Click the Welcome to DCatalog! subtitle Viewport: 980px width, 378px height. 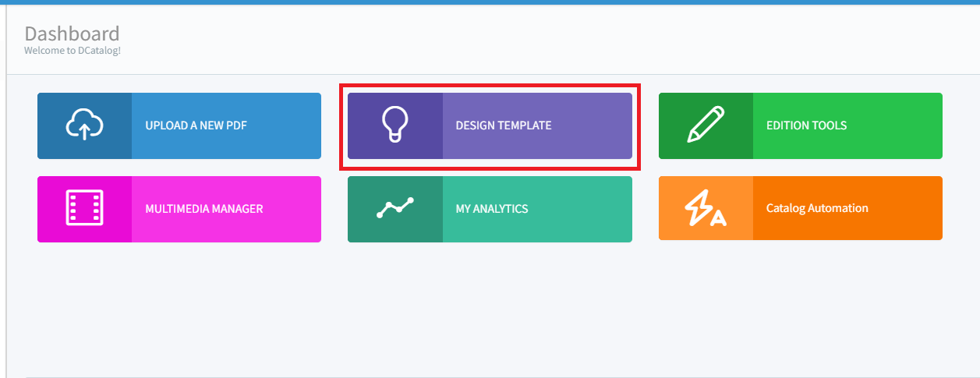(x=73, y=51)
